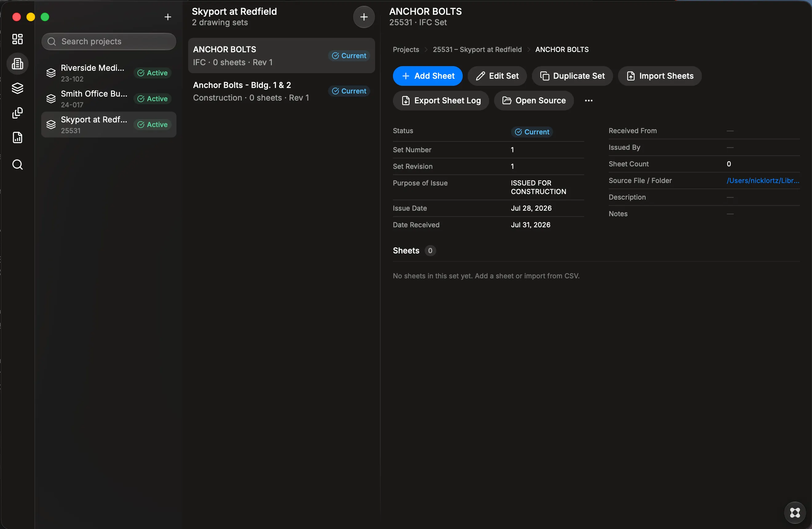This screenshot has height=529, width=812.
Task: Click the No sheets in this set yet message
Action: pyautogui.click(x=486, y=276)
